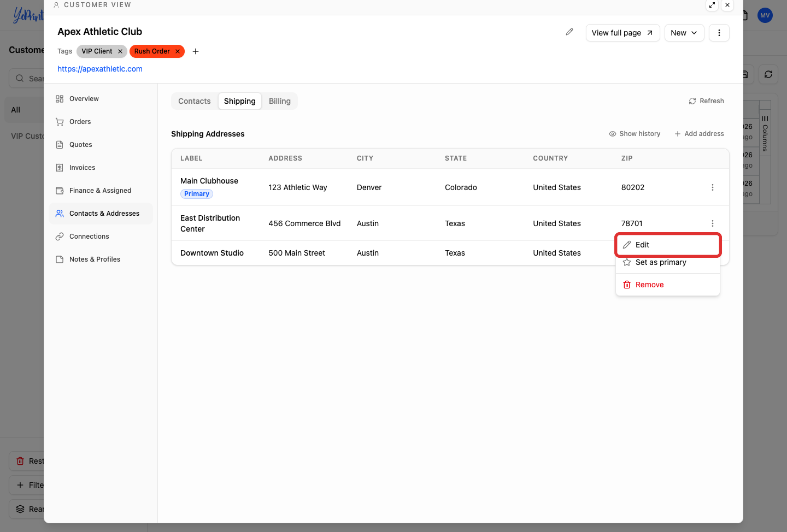
Task: Switch to the Billing tab
Action: point(280,101)
